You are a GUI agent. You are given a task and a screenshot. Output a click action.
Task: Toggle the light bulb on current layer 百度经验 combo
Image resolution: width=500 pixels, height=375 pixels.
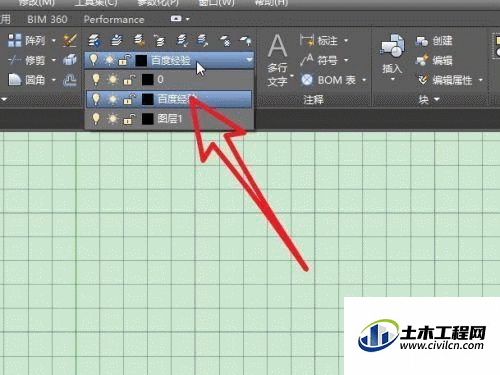pyautogui.click(x=94, y=60)
